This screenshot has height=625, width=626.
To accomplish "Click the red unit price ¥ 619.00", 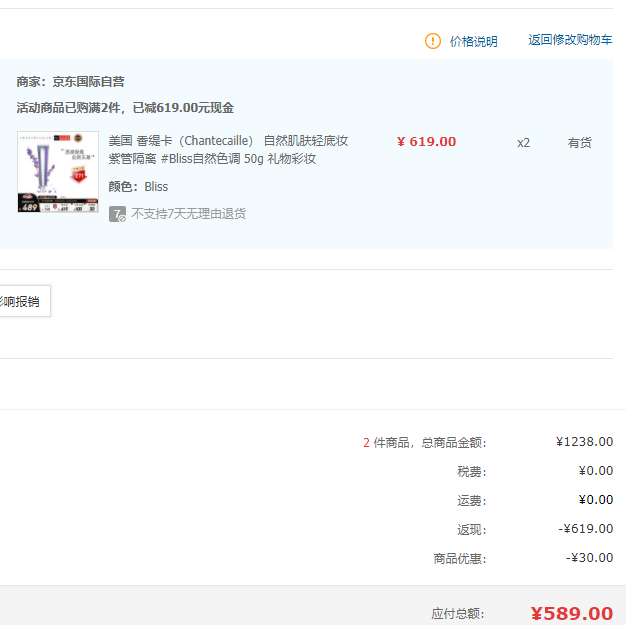I will pyautogui.click(x=426, y=142).
